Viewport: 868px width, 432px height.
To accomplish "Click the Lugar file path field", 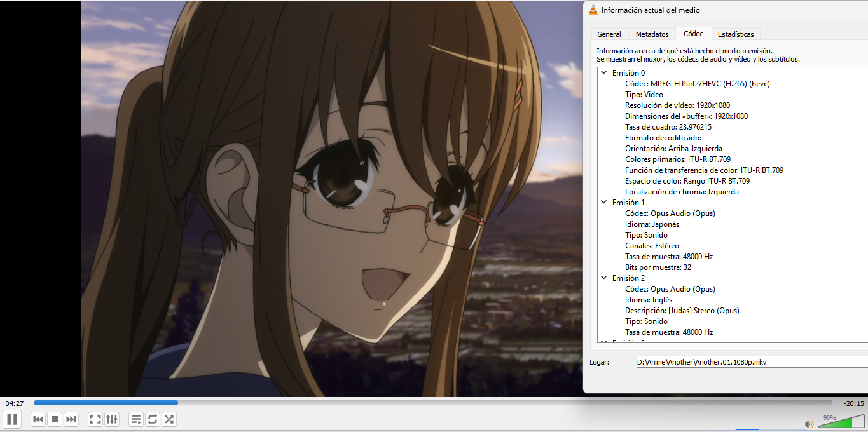I will [752, 362].
